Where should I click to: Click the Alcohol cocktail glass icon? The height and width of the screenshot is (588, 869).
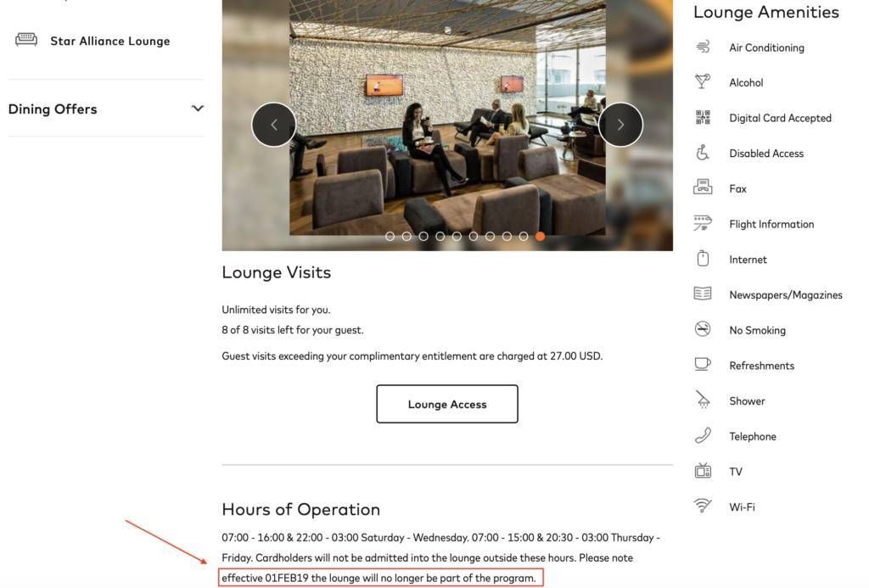703,81
